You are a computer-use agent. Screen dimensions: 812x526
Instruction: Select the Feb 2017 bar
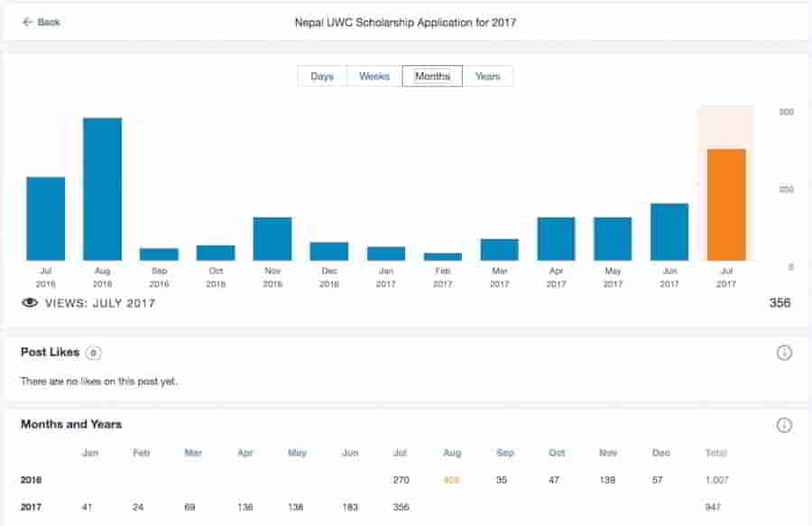443,257
